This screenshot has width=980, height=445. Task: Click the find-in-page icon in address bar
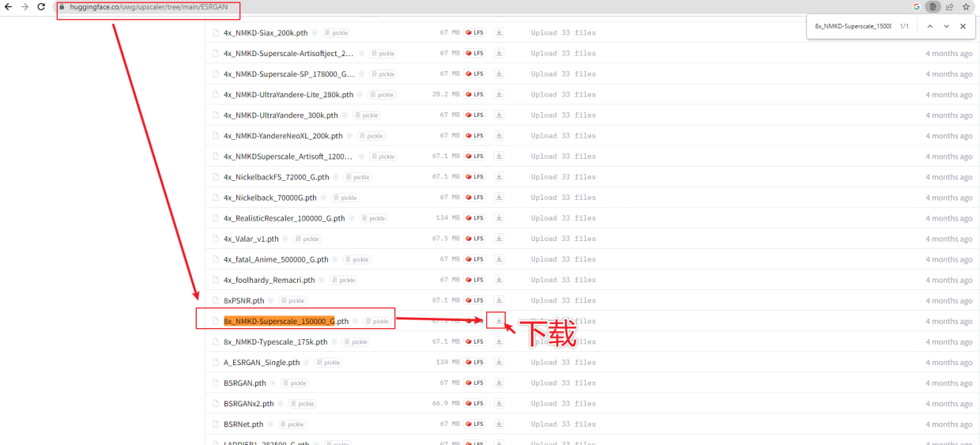(933, 6)
